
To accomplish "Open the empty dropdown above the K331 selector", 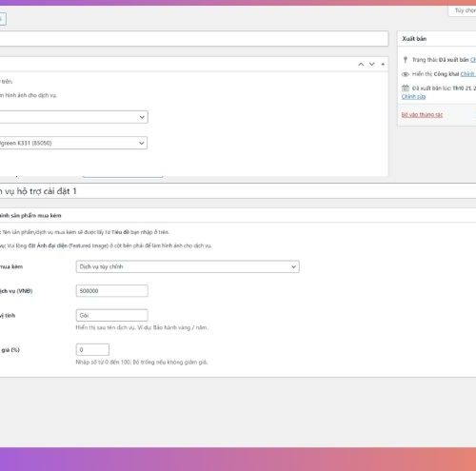I will pos(73,117).
